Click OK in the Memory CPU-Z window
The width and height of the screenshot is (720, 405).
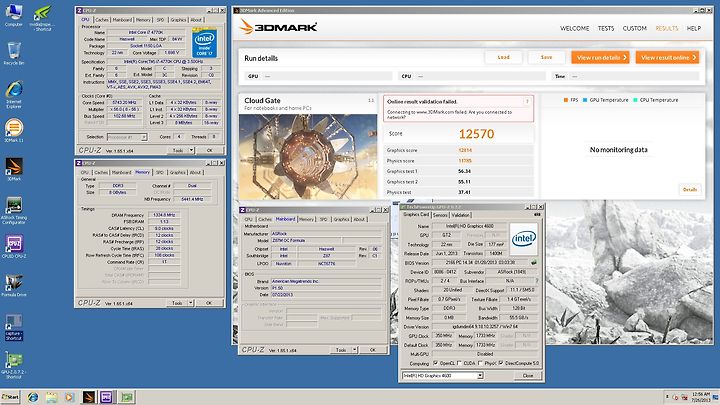click(209, 303)
